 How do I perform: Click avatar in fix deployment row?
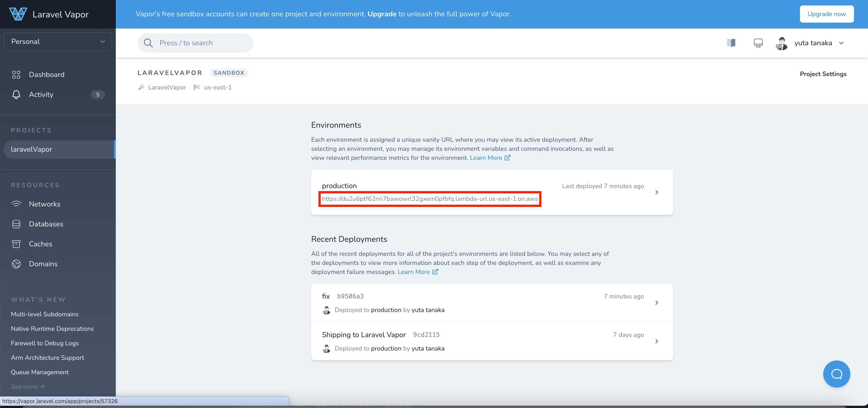pos(326,310)
